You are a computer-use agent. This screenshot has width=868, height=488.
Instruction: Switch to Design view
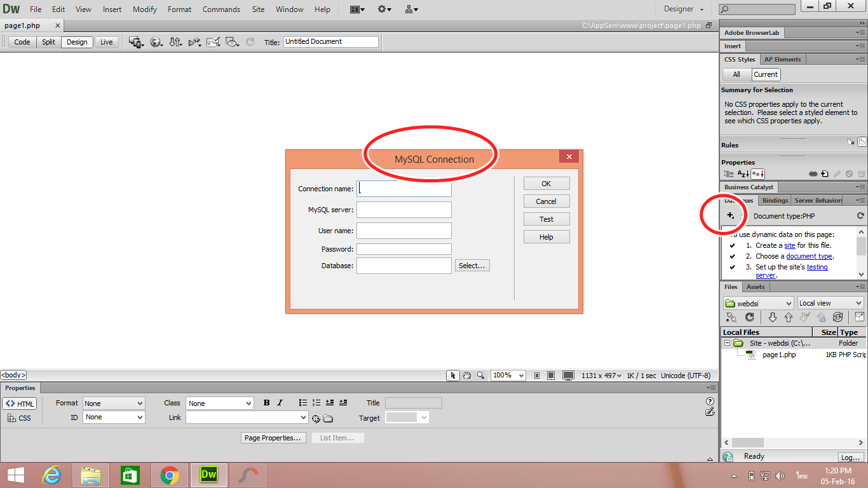[x=77, y=42]
